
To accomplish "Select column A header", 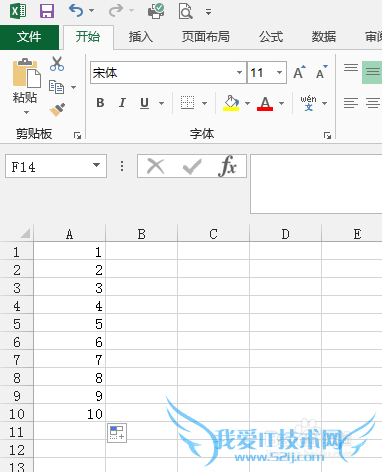I will (x=69, y=234).
